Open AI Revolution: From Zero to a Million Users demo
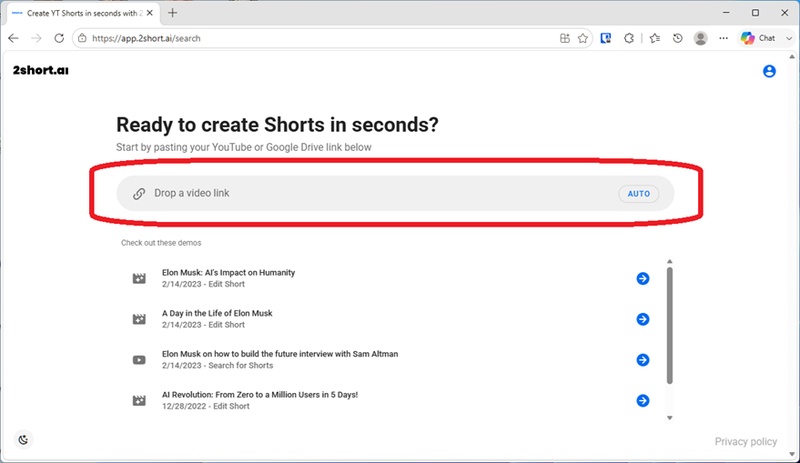The image size is (800, 463). (x=260, y=395)
